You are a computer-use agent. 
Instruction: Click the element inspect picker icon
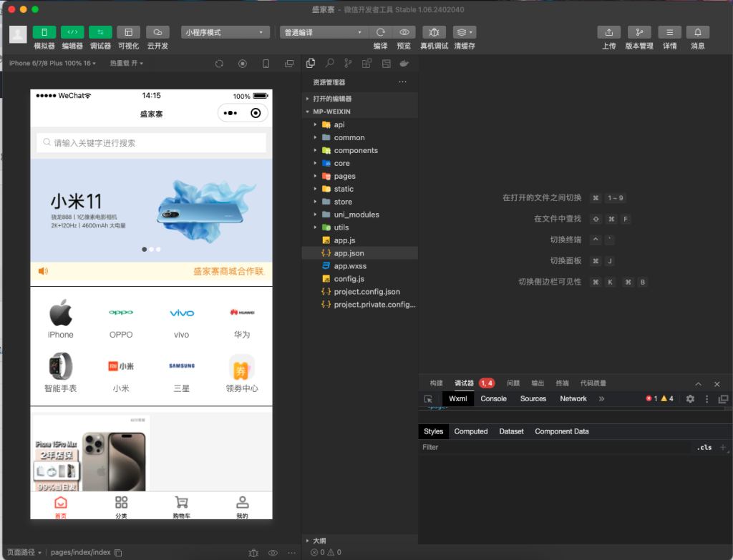428,399
